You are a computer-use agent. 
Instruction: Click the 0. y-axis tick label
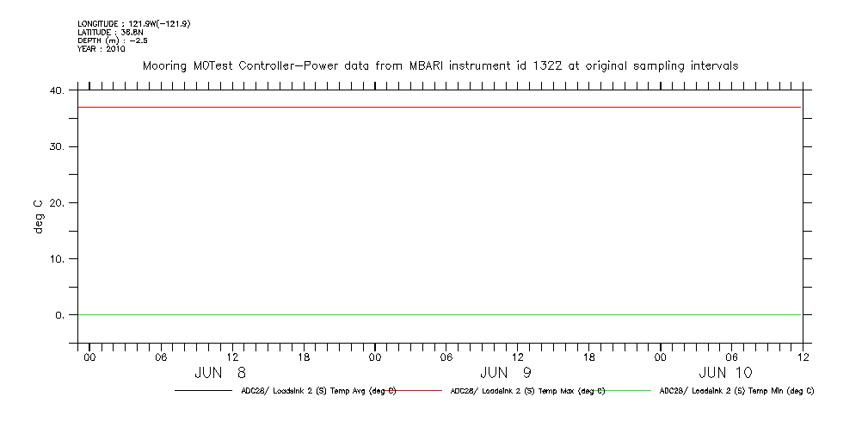[x=61, y=315]
